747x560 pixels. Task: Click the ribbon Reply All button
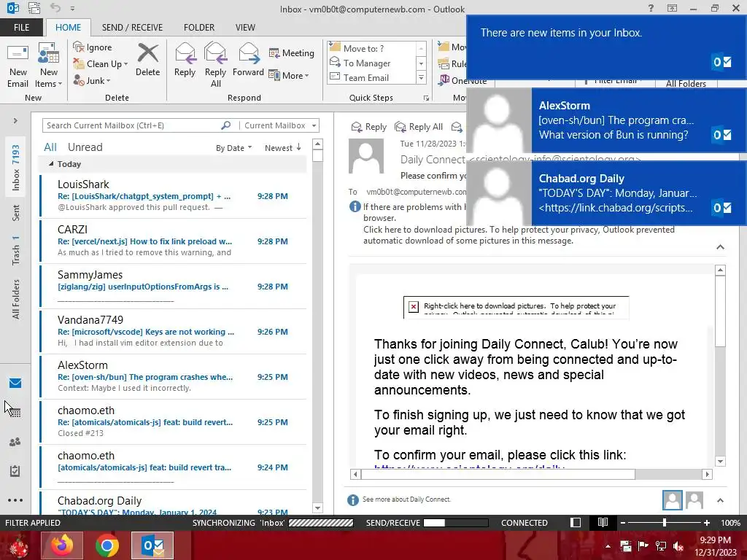(x=215, y=66)
